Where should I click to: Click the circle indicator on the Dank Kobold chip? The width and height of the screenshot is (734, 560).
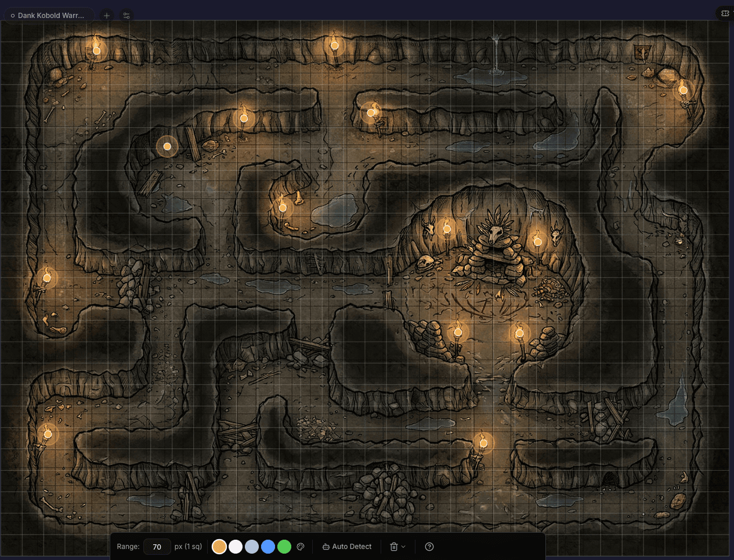pos(13,16)
